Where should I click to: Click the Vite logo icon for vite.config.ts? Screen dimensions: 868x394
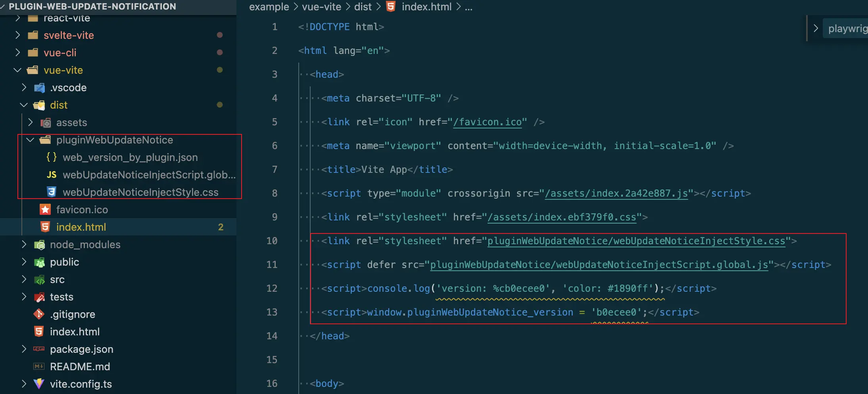pos(39,384)
